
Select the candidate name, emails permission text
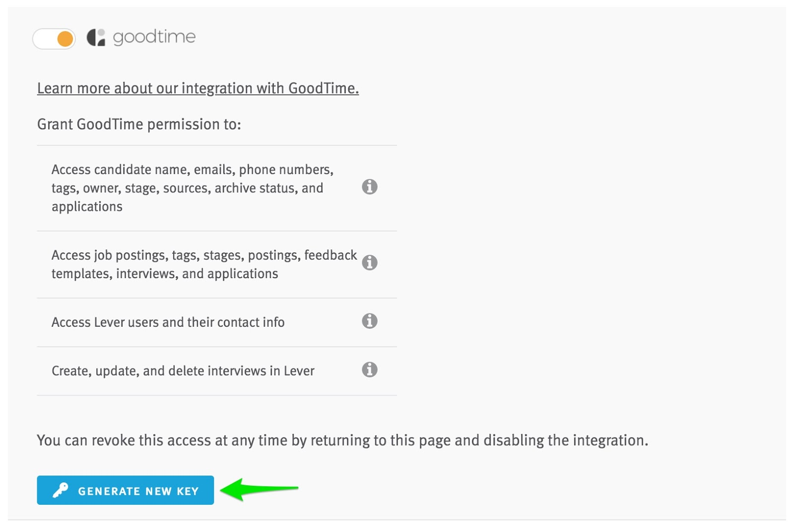click(x=192, y=188)
